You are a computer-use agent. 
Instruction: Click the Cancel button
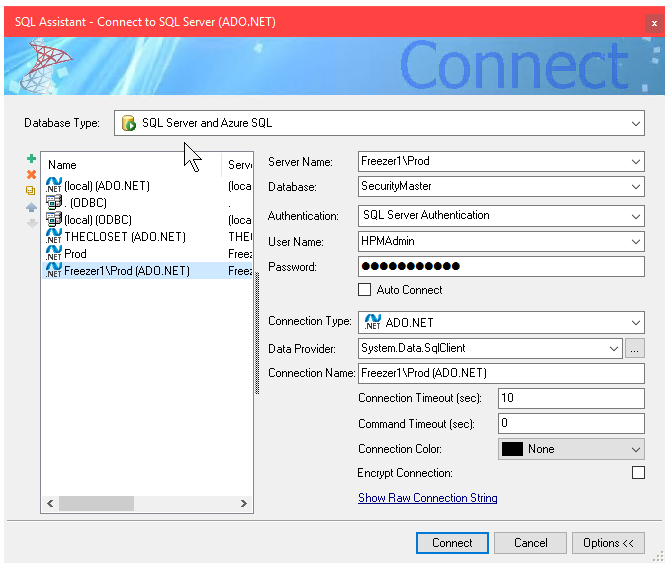click(530, 543)
